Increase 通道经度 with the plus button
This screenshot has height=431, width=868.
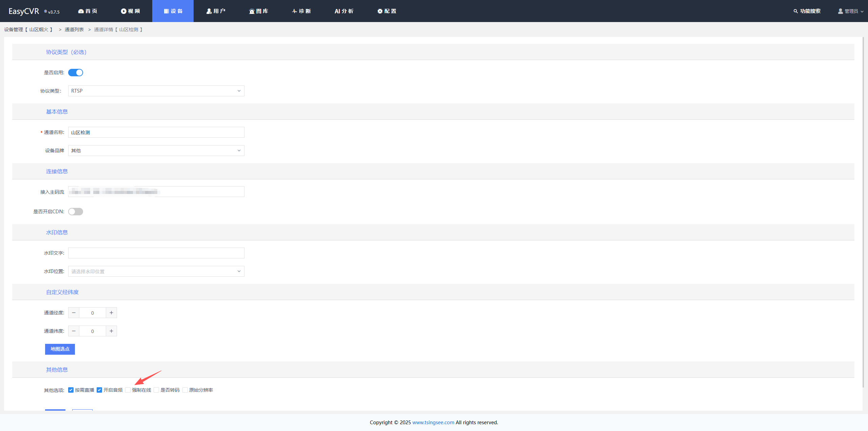pos(111,313)
